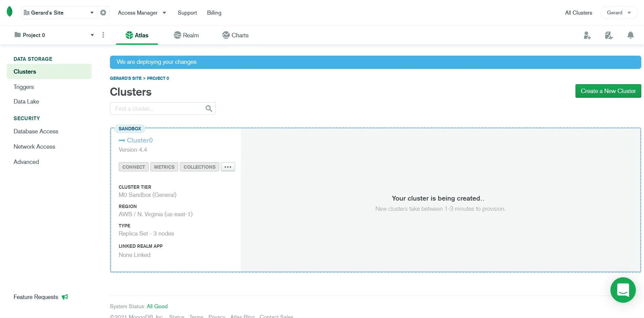
Task: Open the cluster ellipsis more-options button
Action: [x=228, y=167]
